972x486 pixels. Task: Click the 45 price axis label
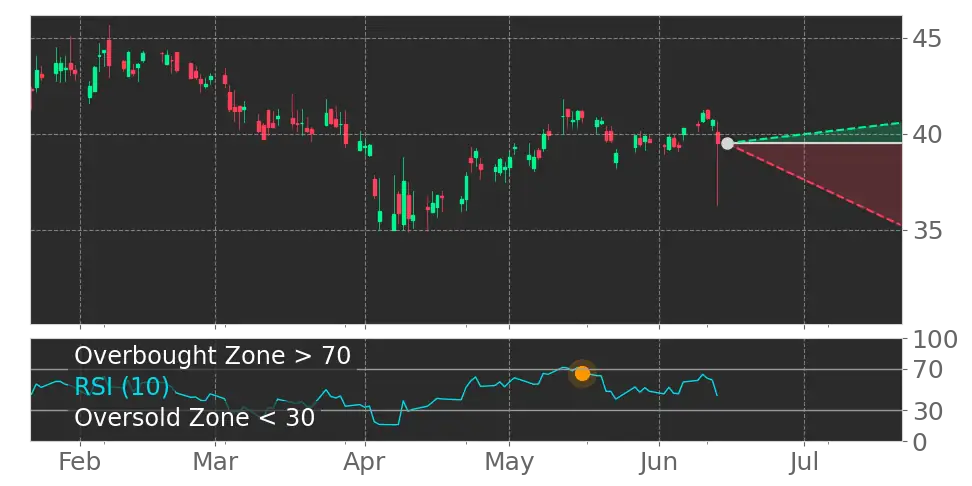point(927,38)
